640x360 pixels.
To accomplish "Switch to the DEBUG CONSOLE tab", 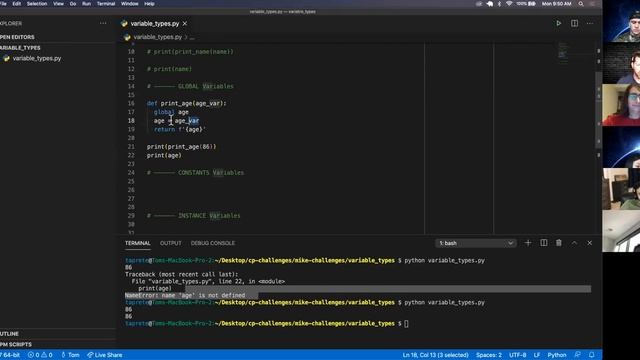I will 213,243.
